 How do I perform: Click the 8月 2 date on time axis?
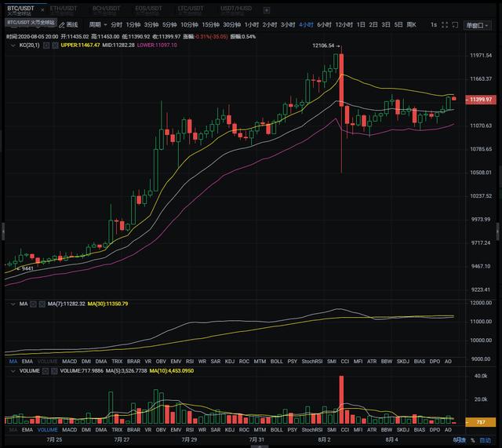pyautogui.click(x=326, y=441)
